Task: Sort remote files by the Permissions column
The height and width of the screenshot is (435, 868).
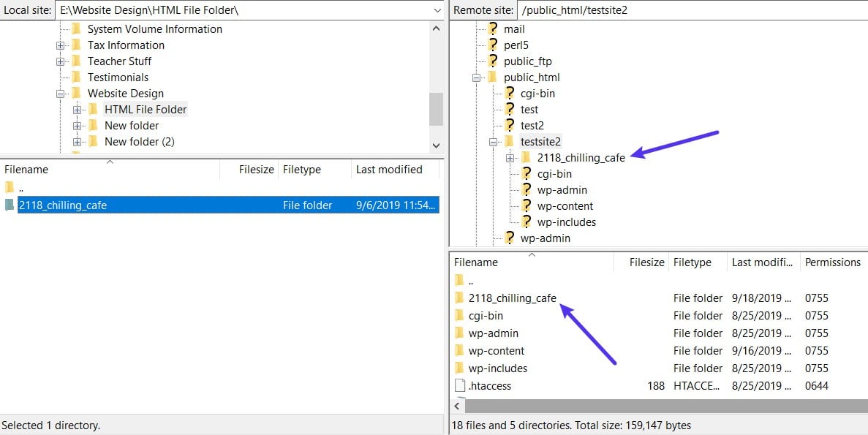Action: click(x=832, y=262)
